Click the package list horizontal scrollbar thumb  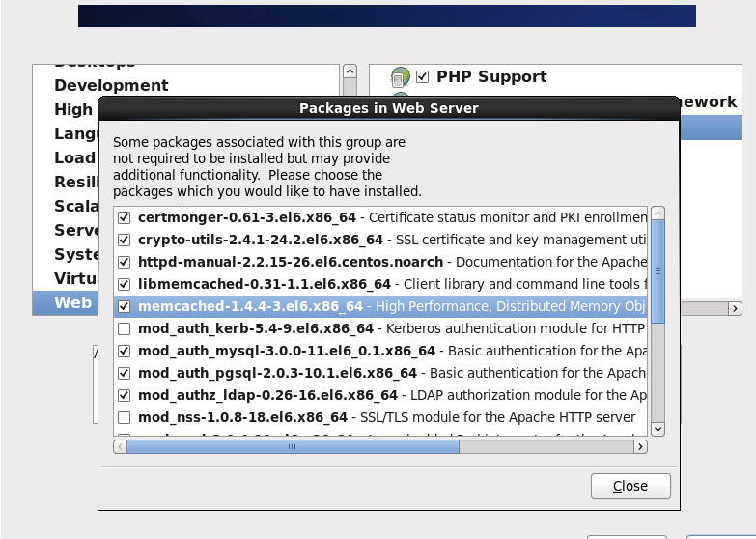[x=293, y=447]
